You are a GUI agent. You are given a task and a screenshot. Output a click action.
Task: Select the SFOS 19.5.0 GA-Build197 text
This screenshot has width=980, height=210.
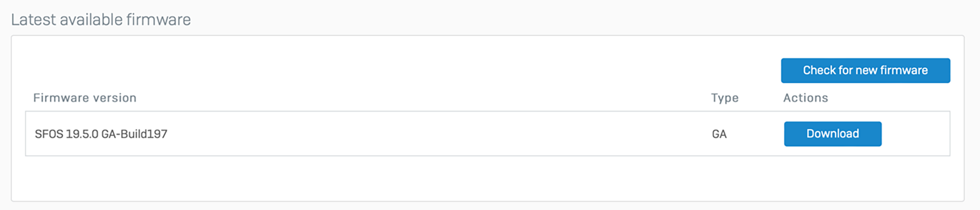pyautogui.click(x=101, y=134)
